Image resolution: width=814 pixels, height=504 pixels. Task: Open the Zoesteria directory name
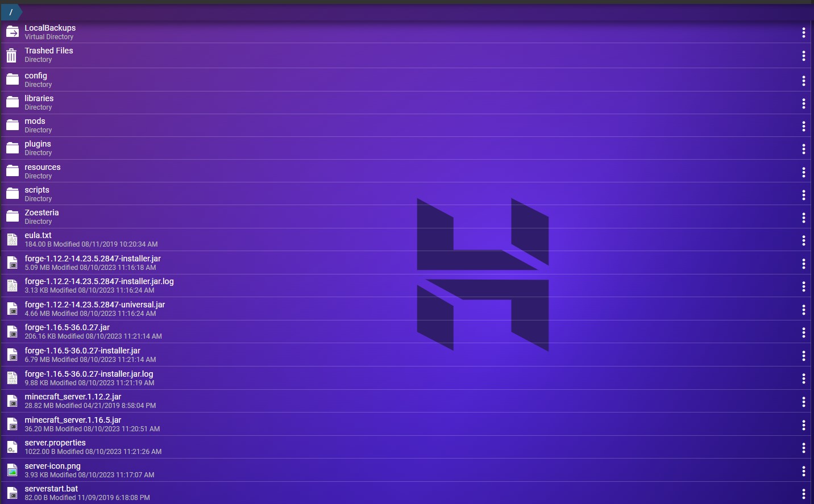coord(41,213)
